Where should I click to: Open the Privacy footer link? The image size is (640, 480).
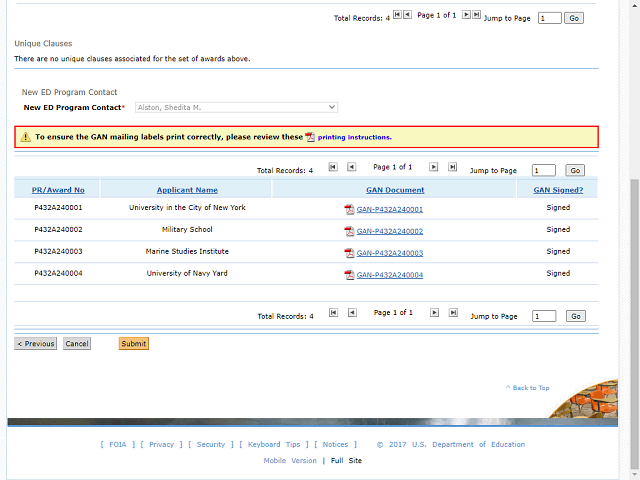(x=161, y=444)
